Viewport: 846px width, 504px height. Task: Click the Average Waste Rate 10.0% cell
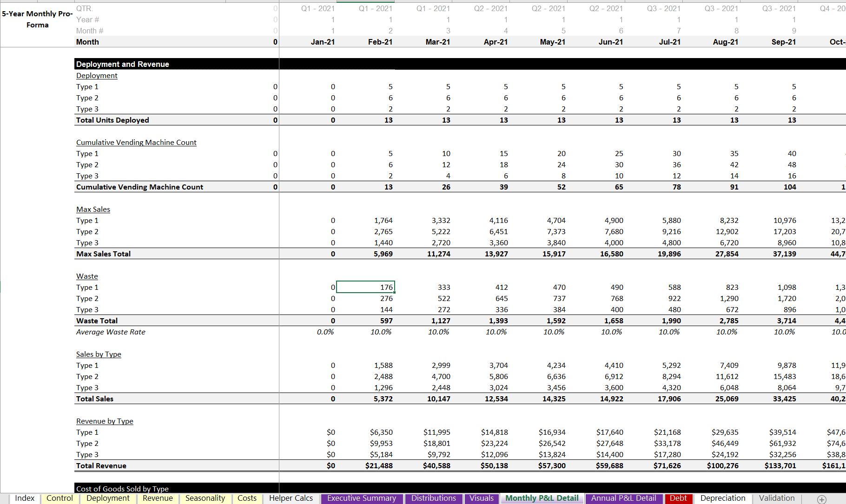pyautogui.click(x=381, y=332)
